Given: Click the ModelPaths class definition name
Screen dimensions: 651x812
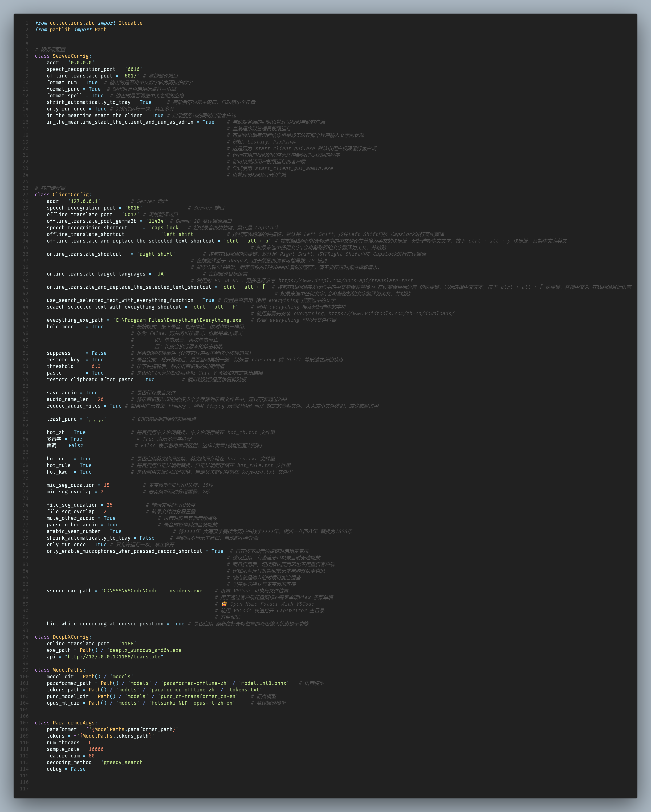Looking at the screenshot, I should point(67,670).
